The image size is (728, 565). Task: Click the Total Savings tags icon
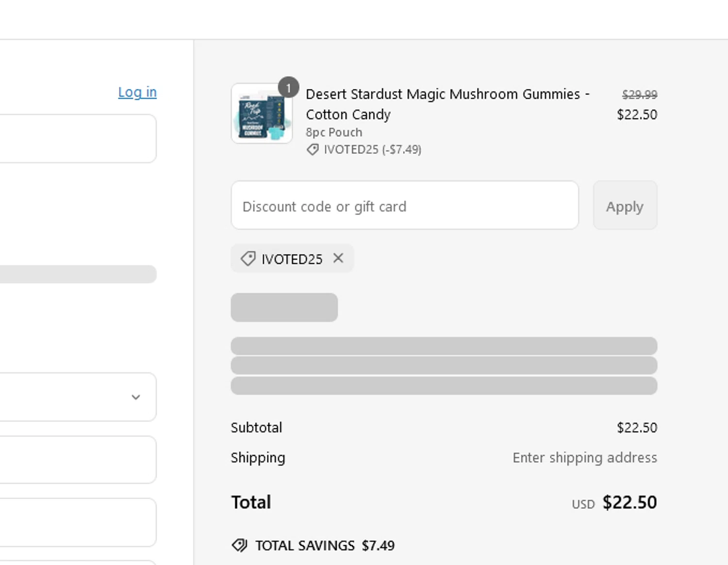[239, 545]
